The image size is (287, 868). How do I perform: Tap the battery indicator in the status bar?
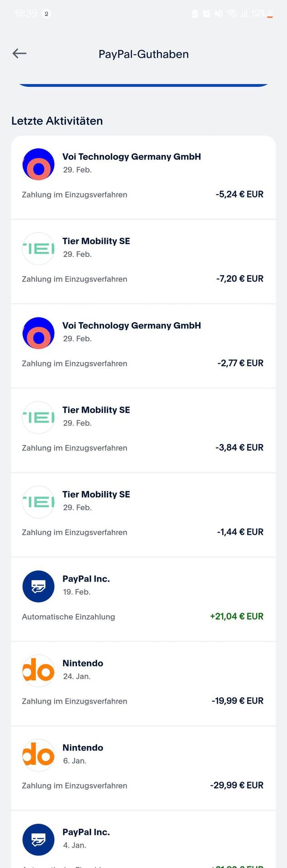(x=270, y=14)
